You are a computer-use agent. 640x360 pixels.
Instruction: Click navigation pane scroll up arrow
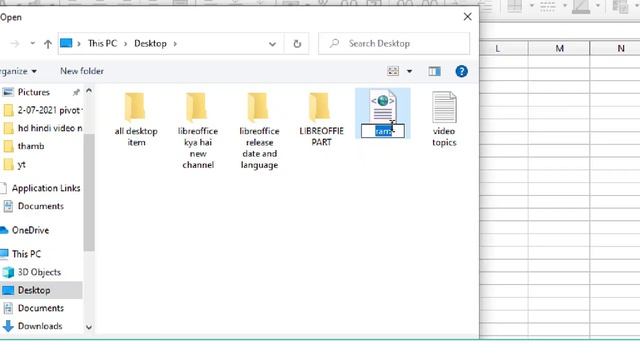(x=89, y=91)
